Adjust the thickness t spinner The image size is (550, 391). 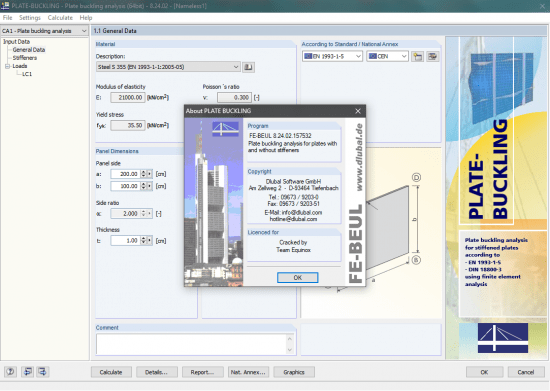(x=143, y=241)
